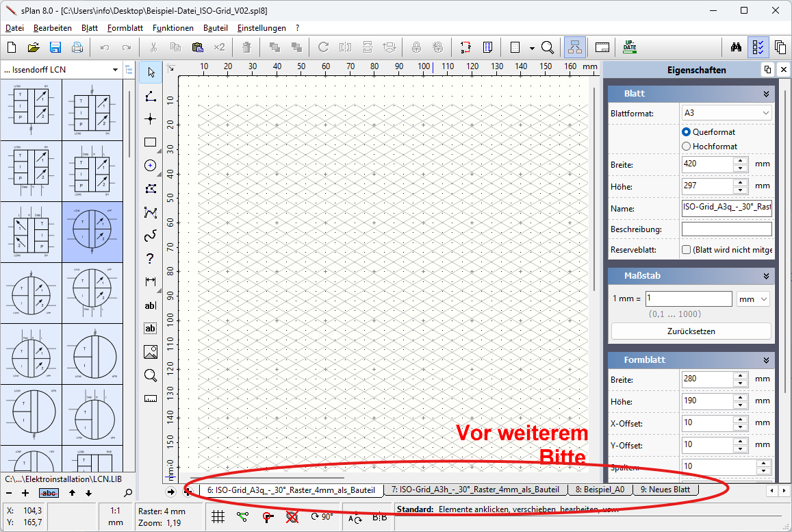Screen dimensions: 792x532
Task: Open the binoculars search icon
Action: click(736, 47)
